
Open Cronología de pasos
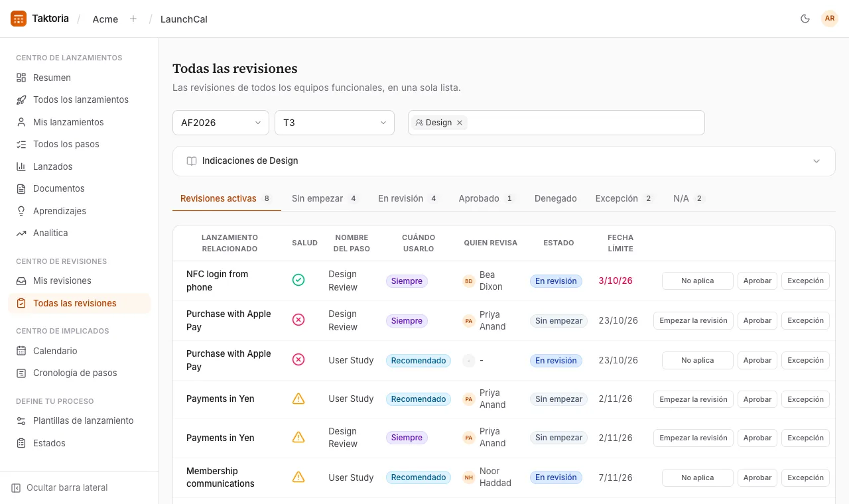coord(80,373)
